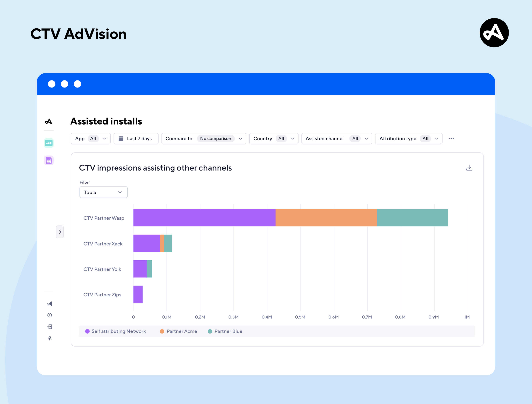Image resolution: width=532 pixels, height=404 pixels.
Task: Click the purple segment of CTV Partner Wasp bar
Action: (204, 218)
